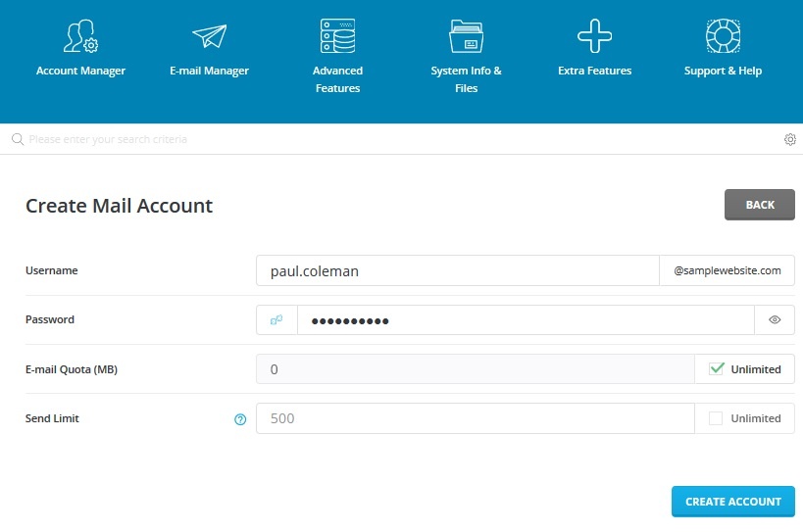803x532 pixels.
Task: Click the Send Limit field showing 500
Action: [476, 418]
